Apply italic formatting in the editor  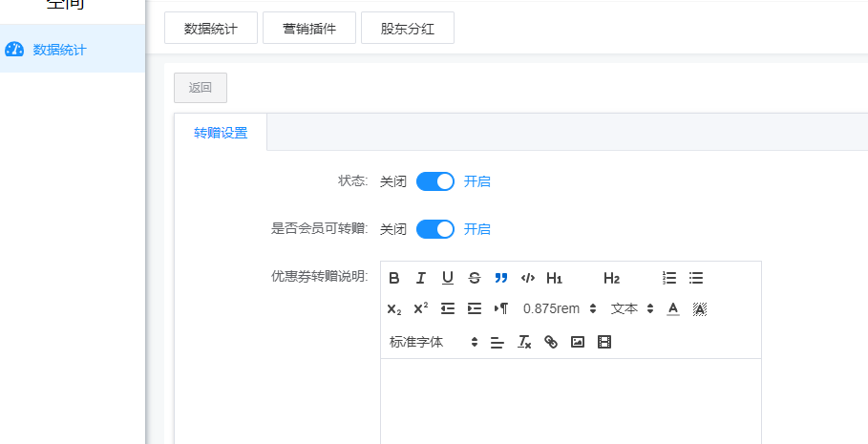tap(421, 278)
